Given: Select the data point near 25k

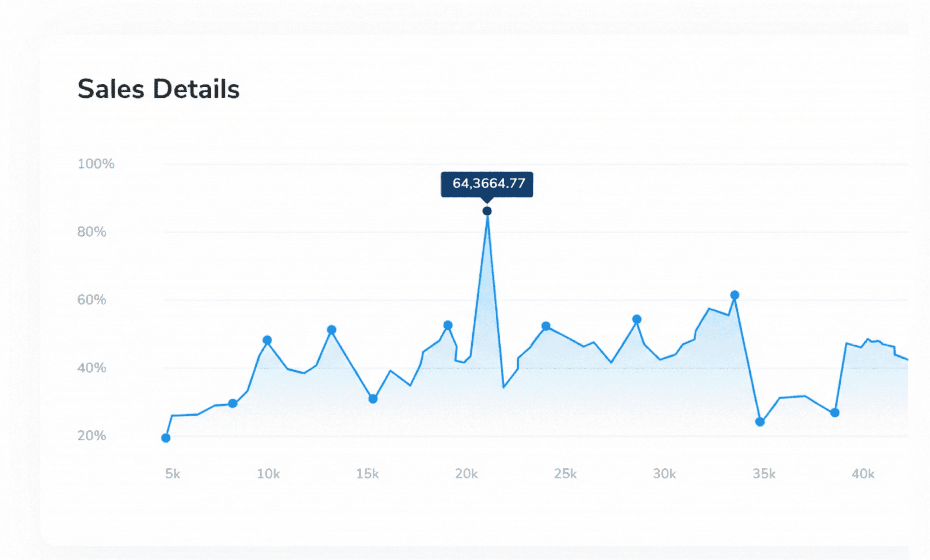Looking at the screenshot, I should coord(546,325).
